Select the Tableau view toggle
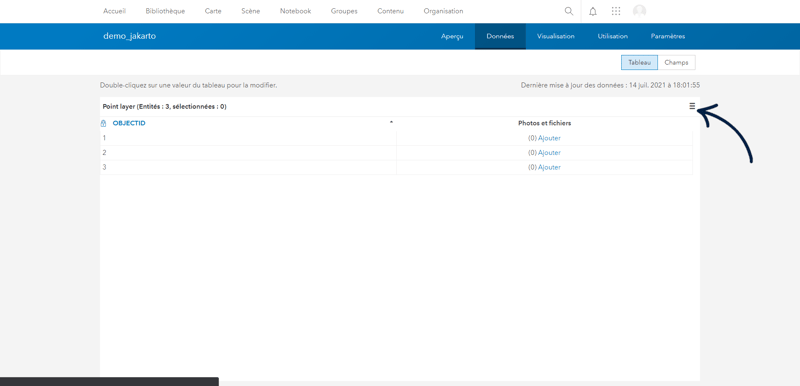The image size is (800, 386). (x=639, y=62)
